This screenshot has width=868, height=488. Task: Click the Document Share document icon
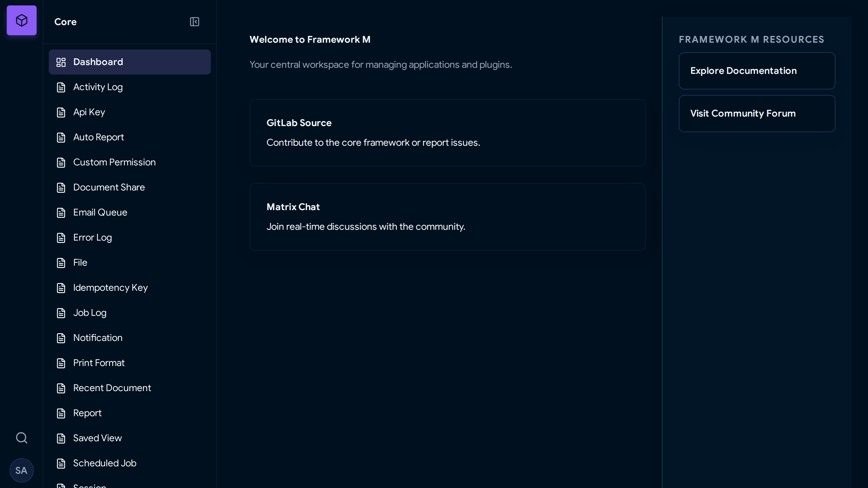click(61, 187)
